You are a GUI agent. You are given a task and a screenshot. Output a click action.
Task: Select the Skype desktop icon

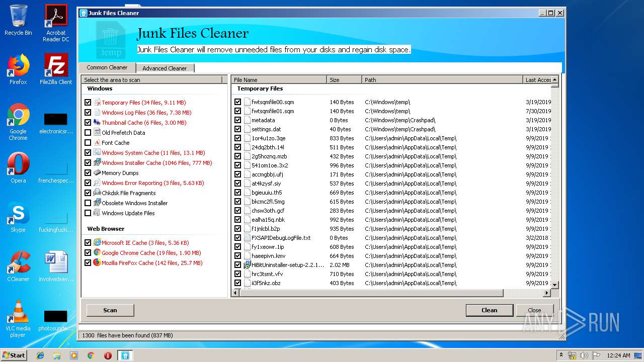tap(18, 217)
